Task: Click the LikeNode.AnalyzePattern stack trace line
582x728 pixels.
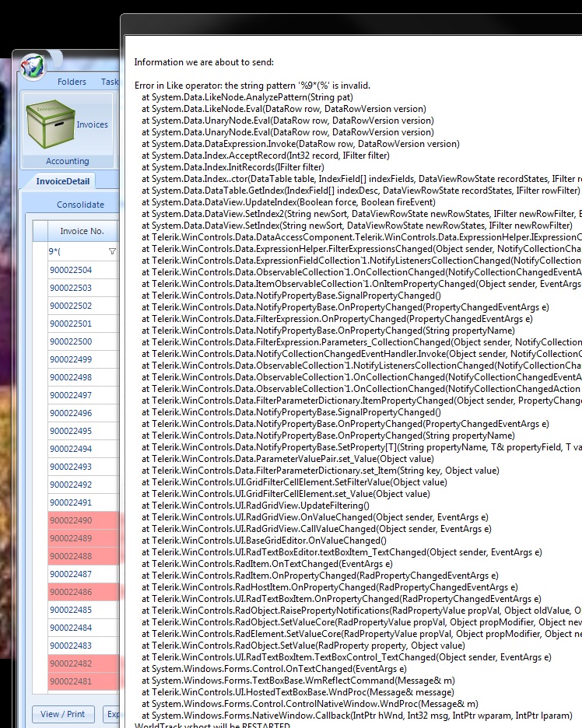Action: pos(247,97)
